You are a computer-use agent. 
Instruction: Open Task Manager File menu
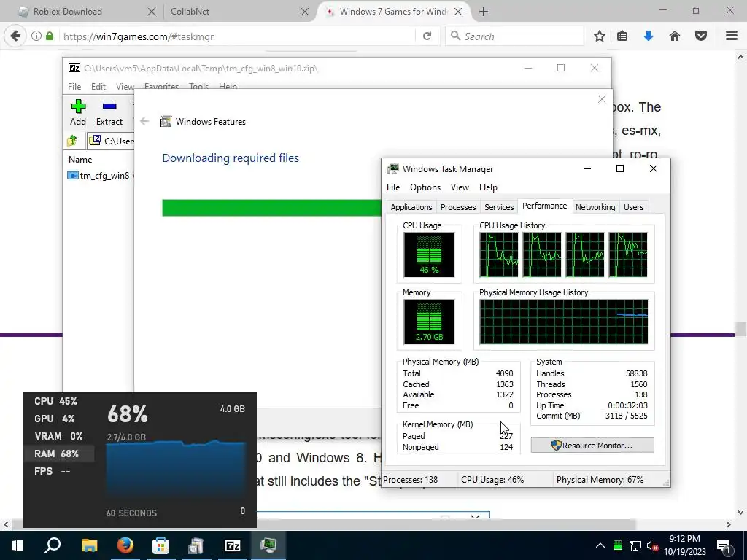[393, 187]
